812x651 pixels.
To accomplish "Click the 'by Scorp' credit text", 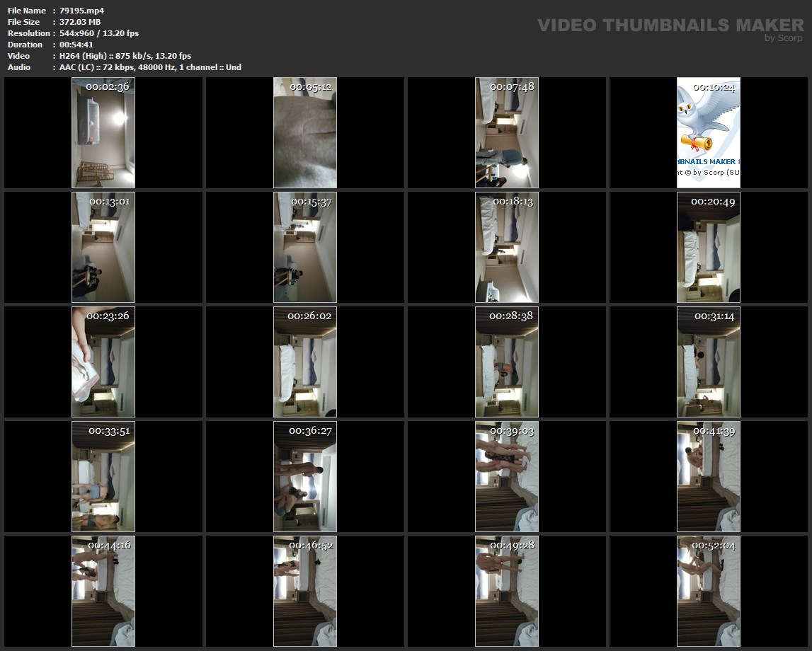I will (783, 39).
